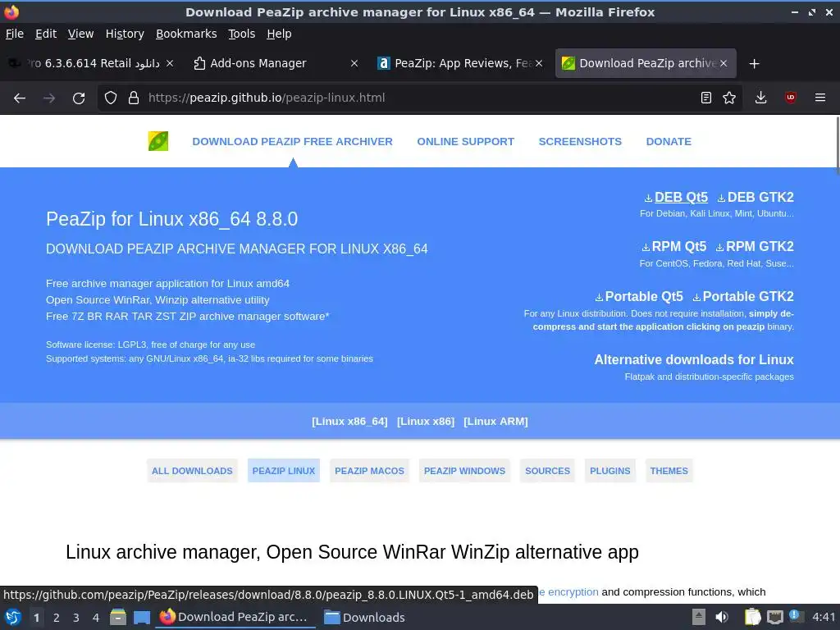
Task: Open Firefox hamburger application menu
Action: tap(820, 98)
